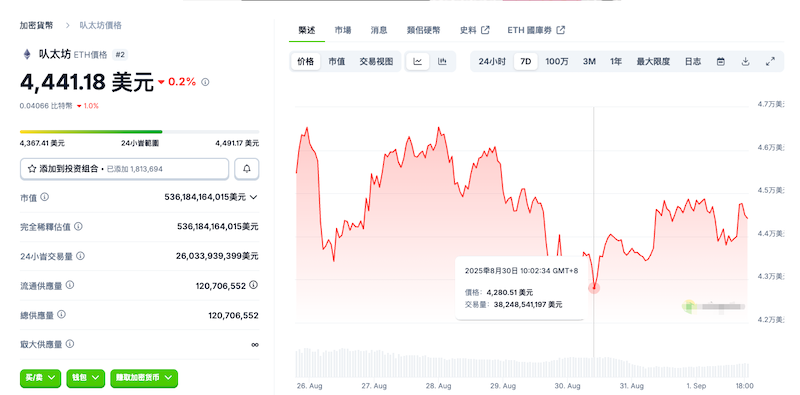Open the 钱包 dropdown

point(85,378)
